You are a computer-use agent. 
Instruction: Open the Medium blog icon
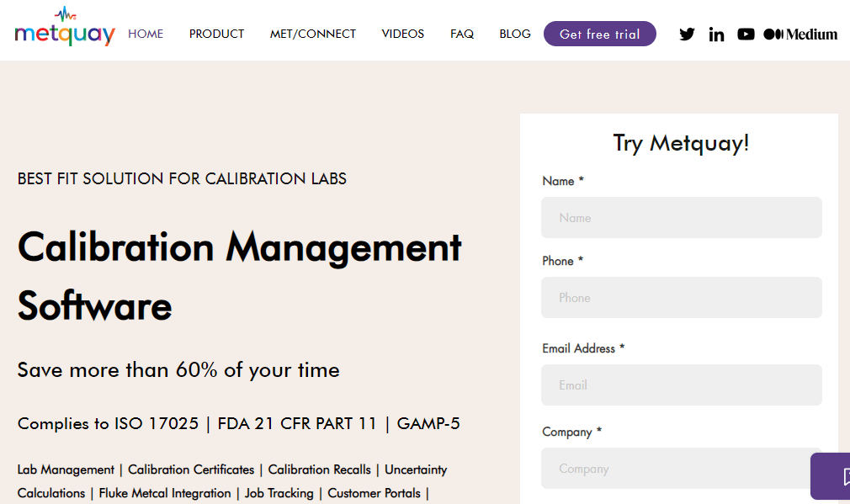tap(800, 34)
